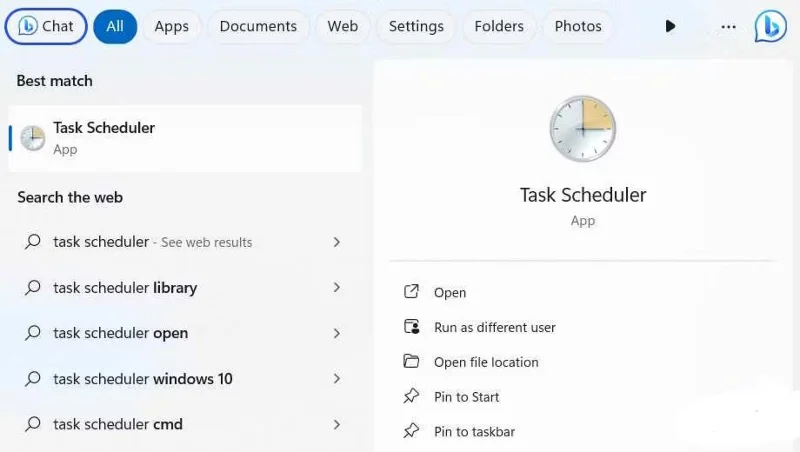The height and width of the screenshot is (452, 800).
Task: Expand the task scheduler windows 10 chevron
Action: pos(336,379)
